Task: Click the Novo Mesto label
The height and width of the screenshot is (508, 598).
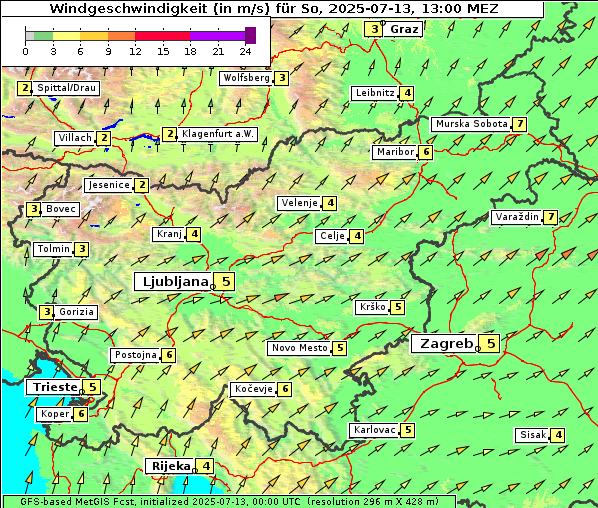Action: [299, 348]
